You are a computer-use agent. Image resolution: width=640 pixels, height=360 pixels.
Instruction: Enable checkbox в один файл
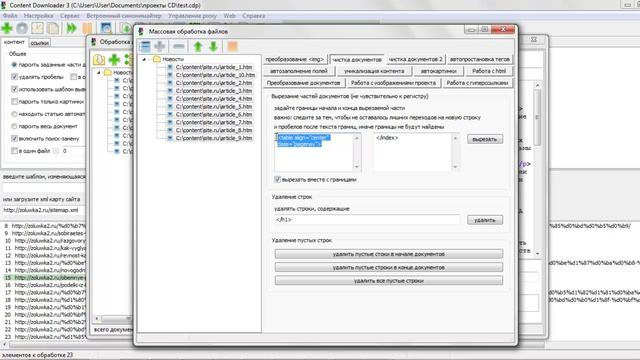click(14, 151)
